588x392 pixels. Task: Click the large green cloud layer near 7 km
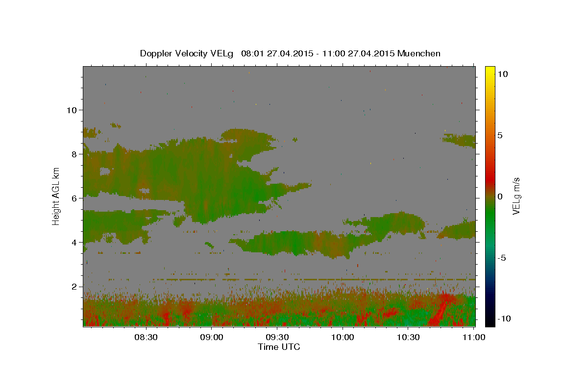click(x=196, y=176)
